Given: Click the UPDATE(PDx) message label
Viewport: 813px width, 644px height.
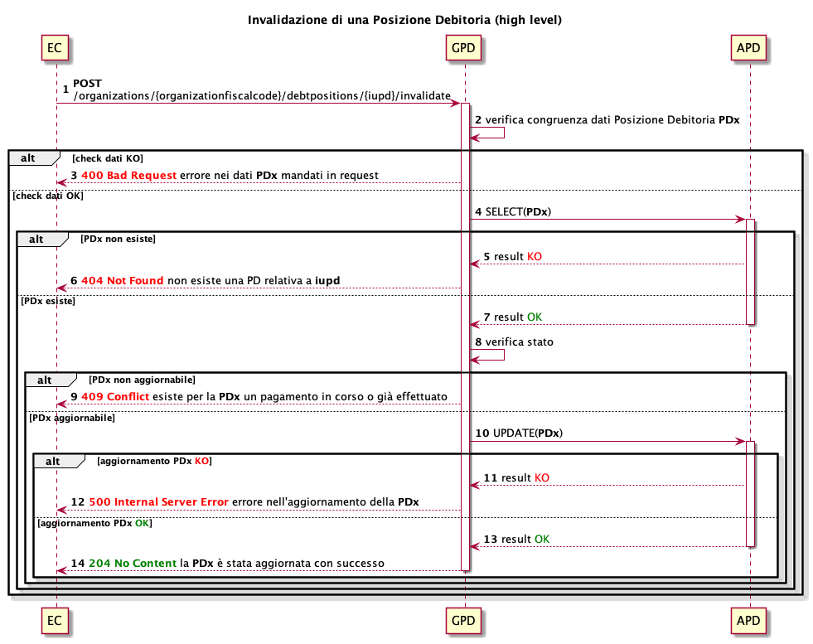Looking at the screenshot, I should 529,433.
